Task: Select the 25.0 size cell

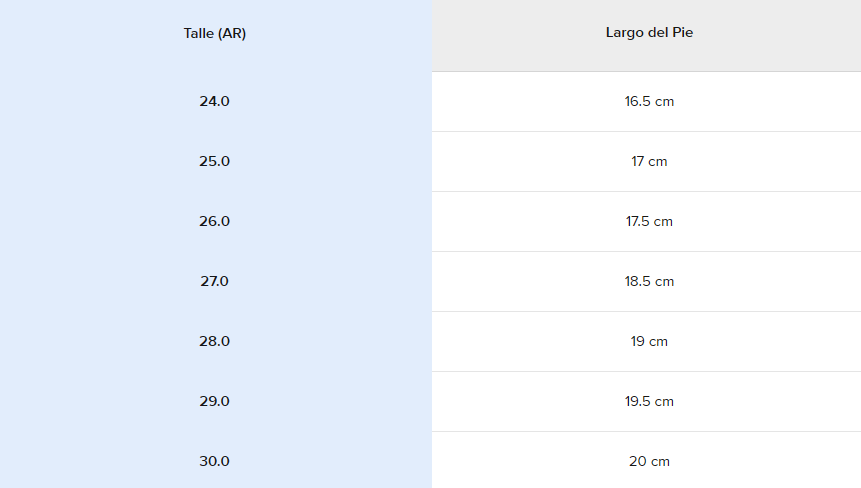Action: pyautogui.click(x=215, y=161)
